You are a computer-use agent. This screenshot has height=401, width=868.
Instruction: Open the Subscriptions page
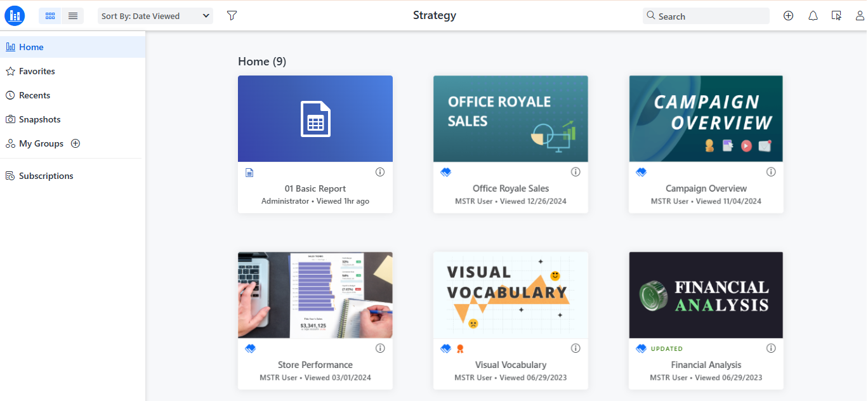[x=46, y=176]
